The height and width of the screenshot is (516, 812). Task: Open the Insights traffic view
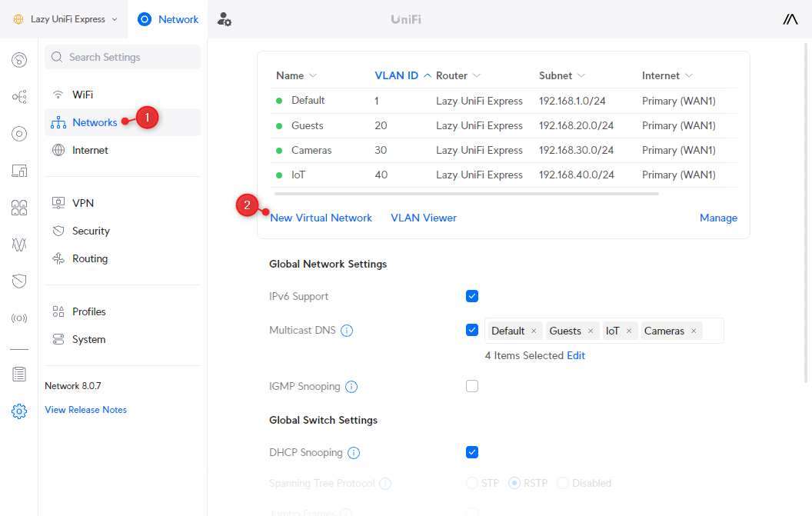19,245
